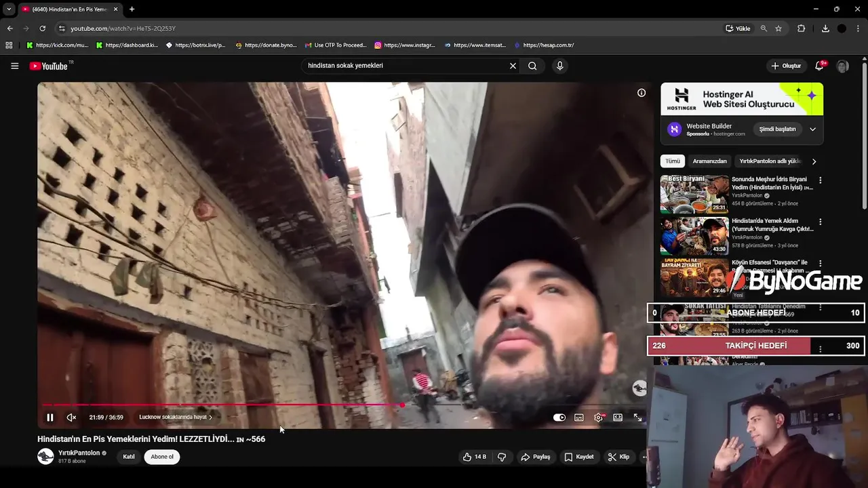Screen dimensions: 868x488
Task: Open the 'Use OTP To Proceed' bookmark
Action: 335,45
